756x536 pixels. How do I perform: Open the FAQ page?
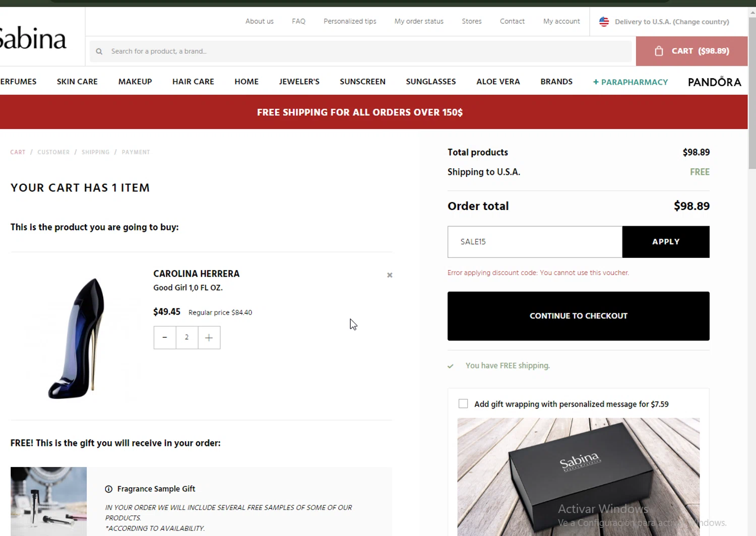298,21
